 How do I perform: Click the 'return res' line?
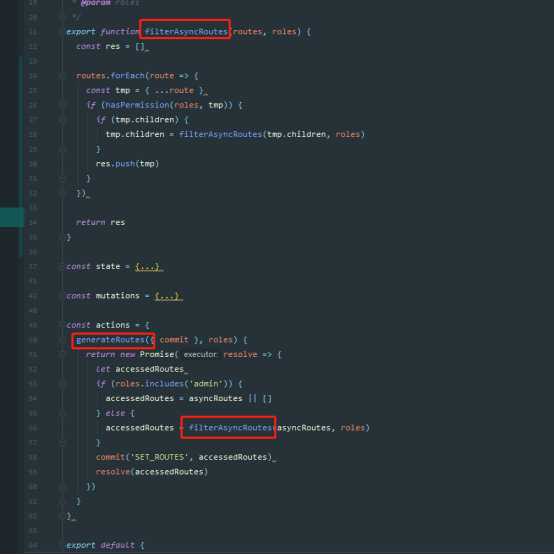coord(101,223)
